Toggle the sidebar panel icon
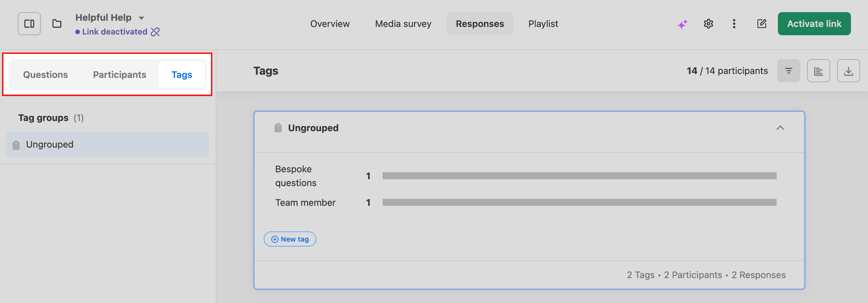 point(29,24)
